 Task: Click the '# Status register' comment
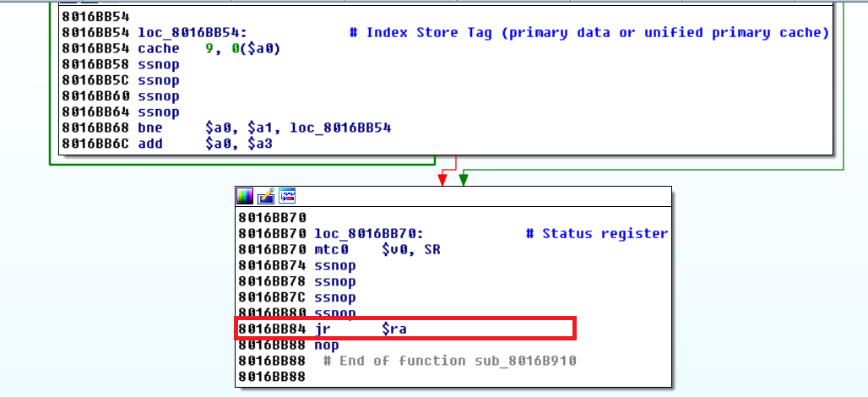coord(597,234)
